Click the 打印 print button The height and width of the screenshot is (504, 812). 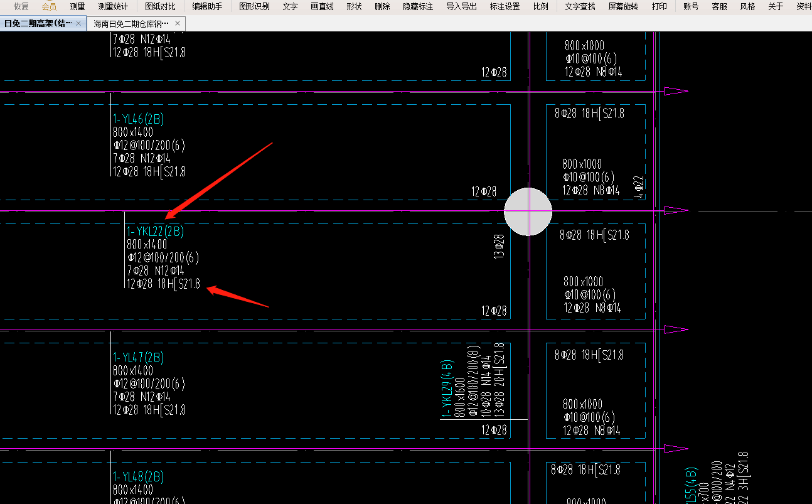tap(659, 6)
